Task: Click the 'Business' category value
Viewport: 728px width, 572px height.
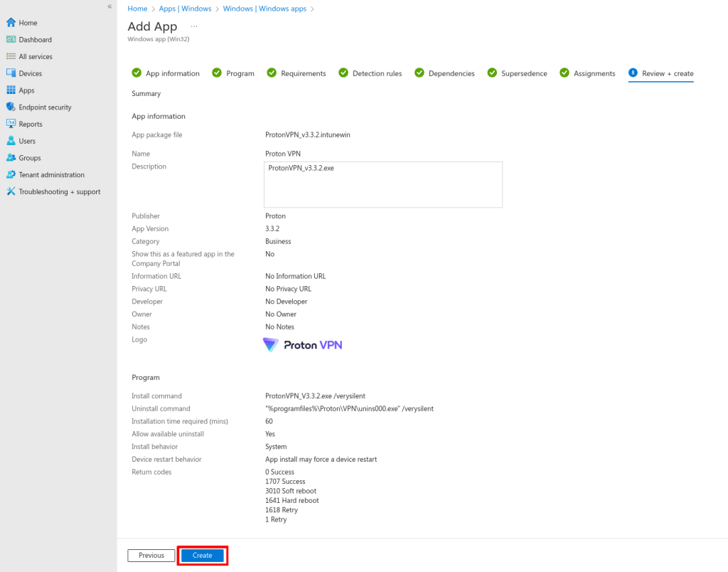Action: pyautogui.click(x=278, y=241)
